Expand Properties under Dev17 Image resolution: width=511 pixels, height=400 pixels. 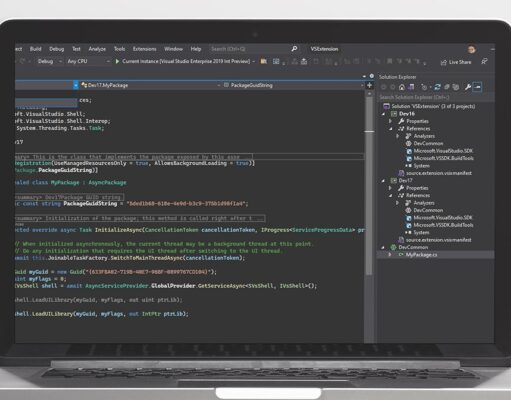tap(391, 188)
